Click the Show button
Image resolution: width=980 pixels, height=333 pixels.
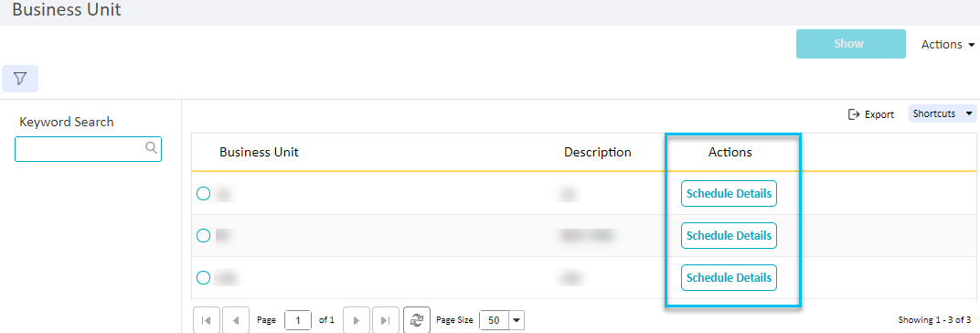click(x=850, y=44)
